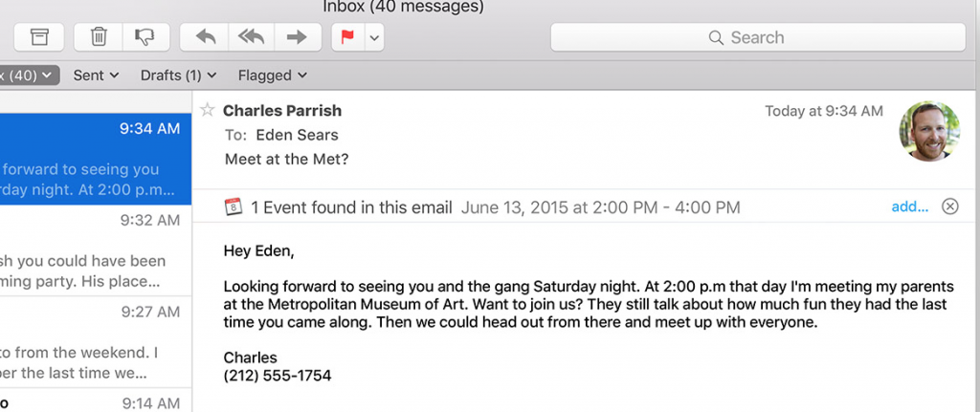Open the Flagged mailbox menu

273,76
